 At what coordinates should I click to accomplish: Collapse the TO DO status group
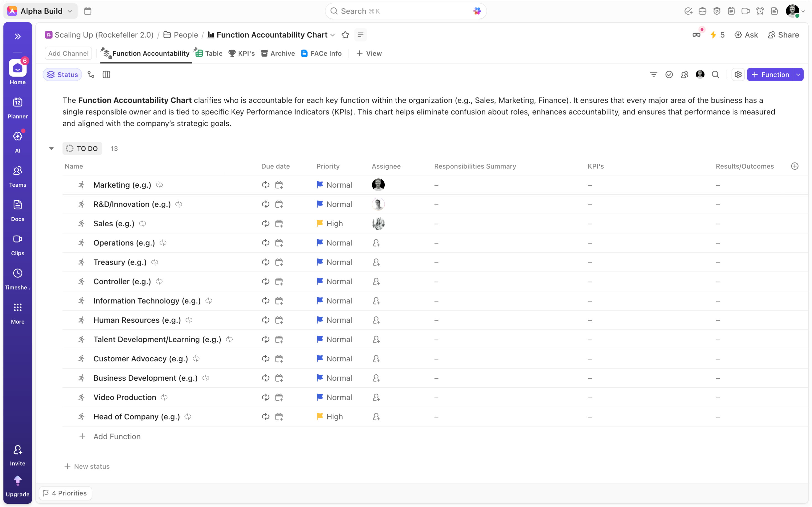tap(51, 148)
